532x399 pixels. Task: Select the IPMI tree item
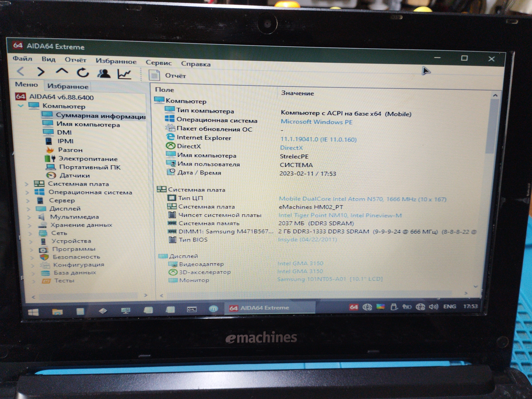59,141
